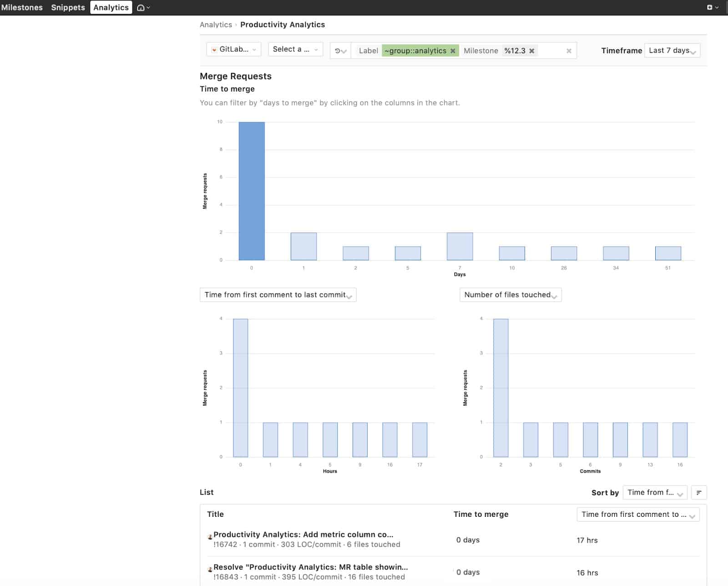Open the Snippets tab
The image size is (728, 586).
tap(67, 7)
